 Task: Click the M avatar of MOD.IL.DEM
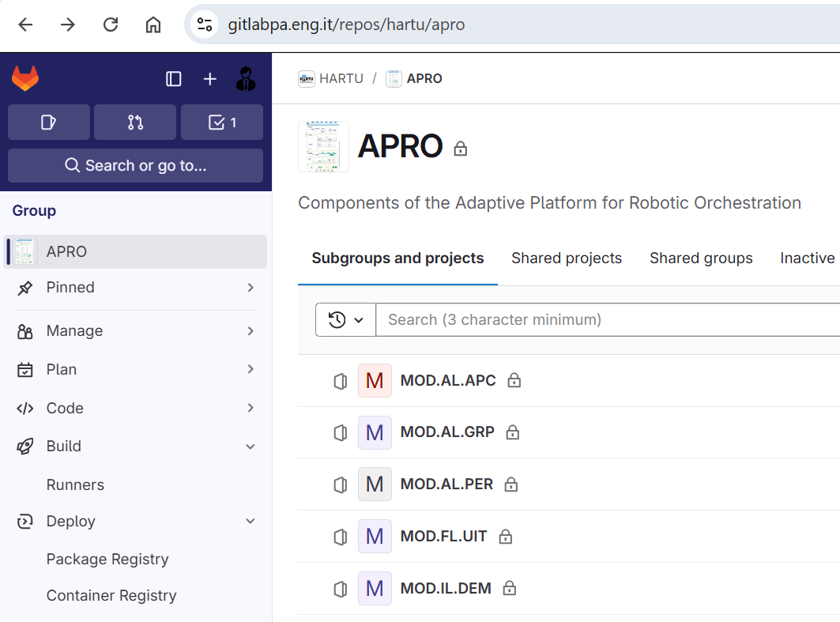pyautogui.click(x=375, y=588)
